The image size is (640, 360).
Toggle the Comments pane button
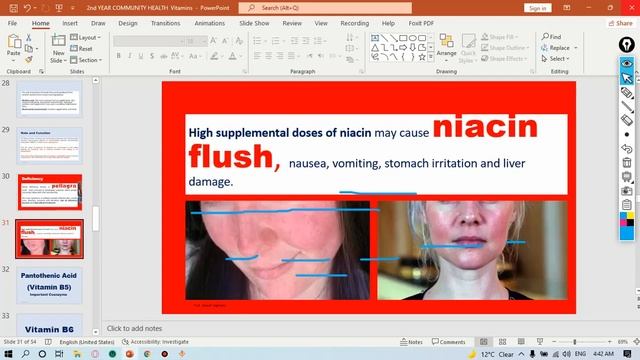tap(449, 342)
